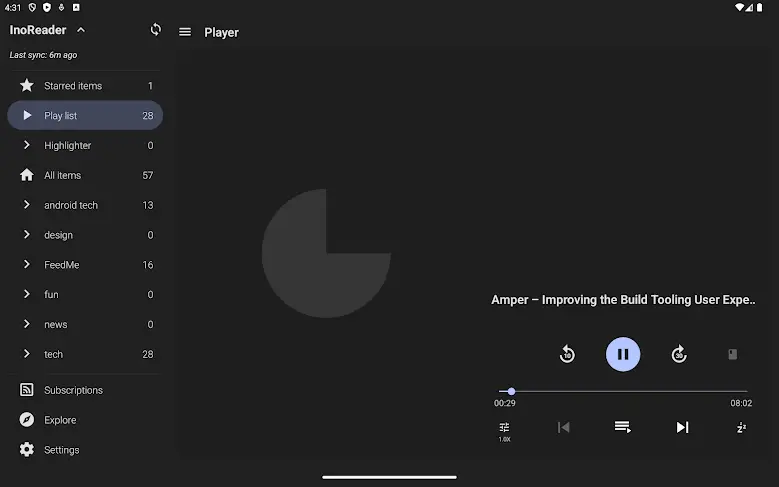Click the All items count 57
The height and width of the screenshot is (487, 779).
(x=148, y=175)
